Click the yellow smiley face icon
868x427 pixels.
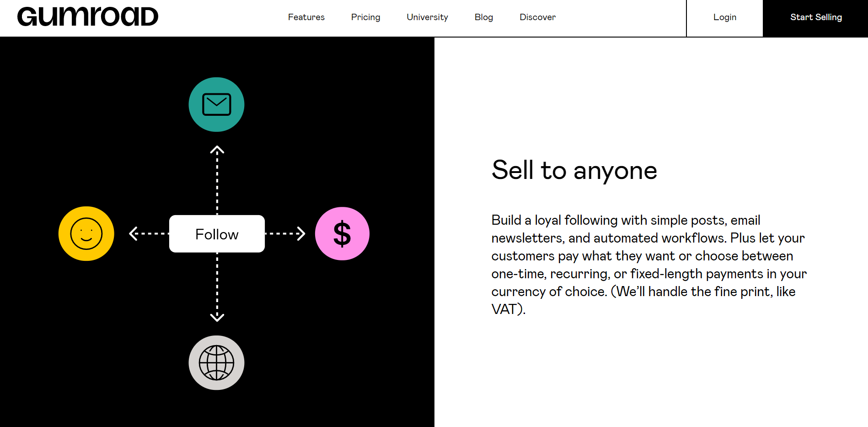(86, 233)
